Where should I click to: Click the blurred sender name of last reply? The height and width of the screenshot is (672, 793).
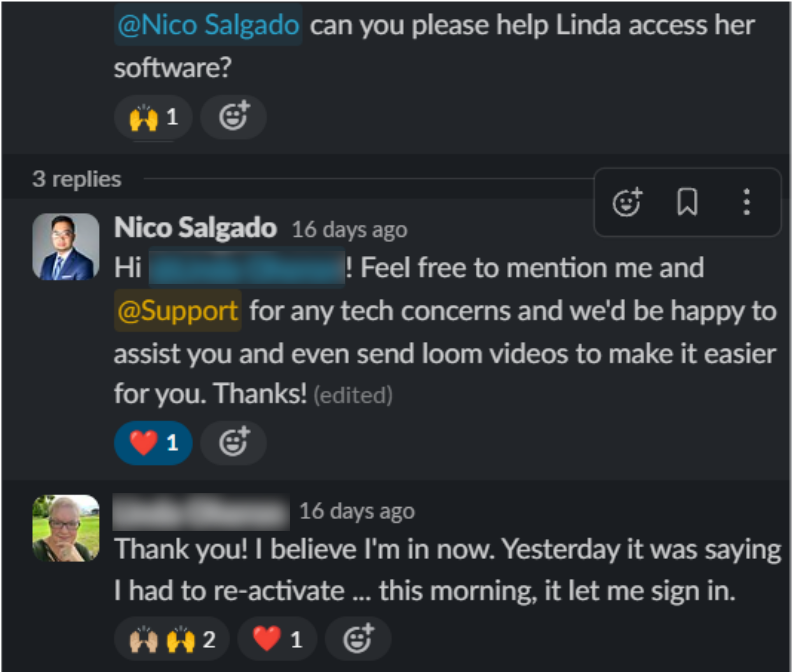click(201, 512)
